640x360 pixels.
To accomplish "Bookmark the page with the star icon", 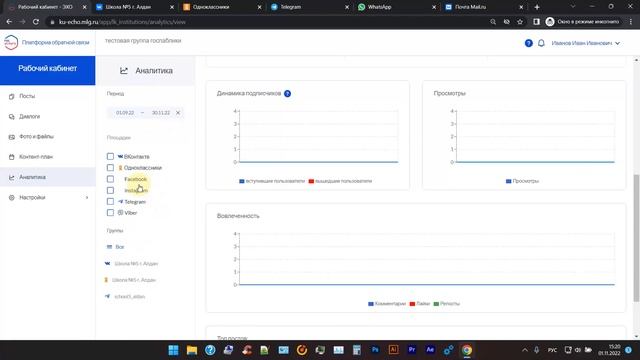I will pos(520,22).
